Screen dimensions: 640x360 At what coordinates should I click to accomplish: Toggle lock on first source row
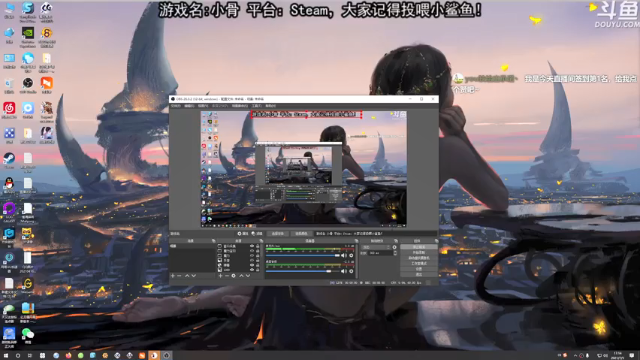pyautogui.click(x=258, y=246)
